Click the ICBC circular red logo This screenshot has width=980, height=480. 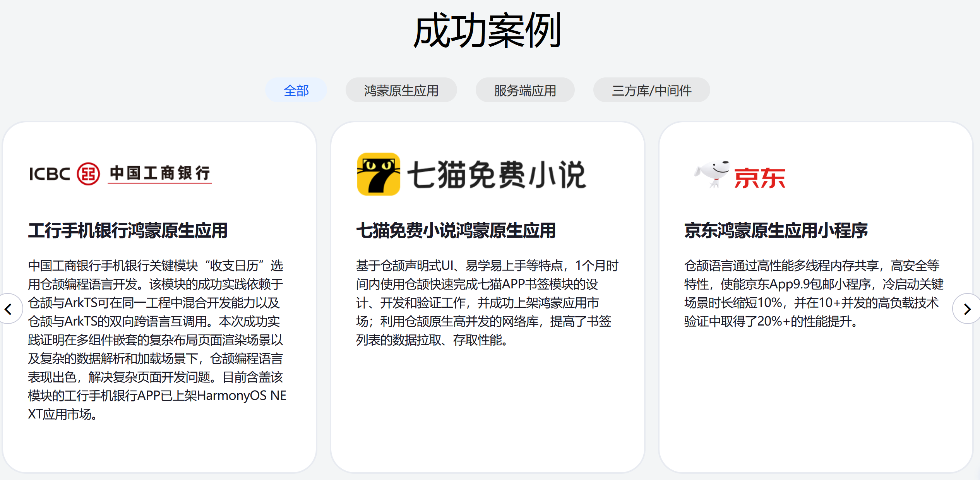88,174
